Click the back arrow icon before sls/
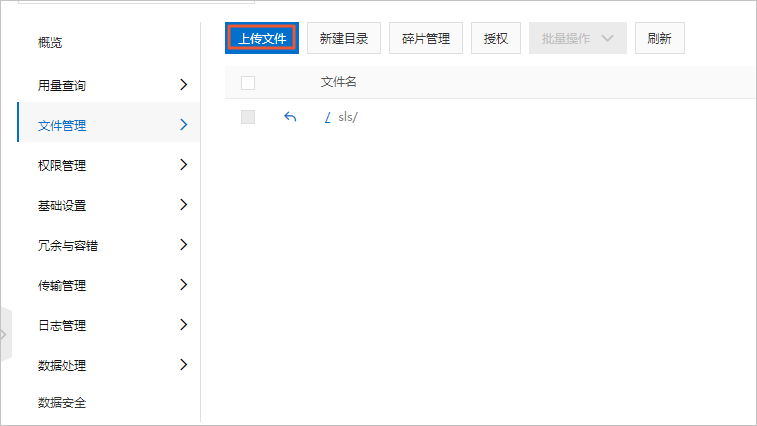This screenshot has height=426, width=757. coord(290,117)
